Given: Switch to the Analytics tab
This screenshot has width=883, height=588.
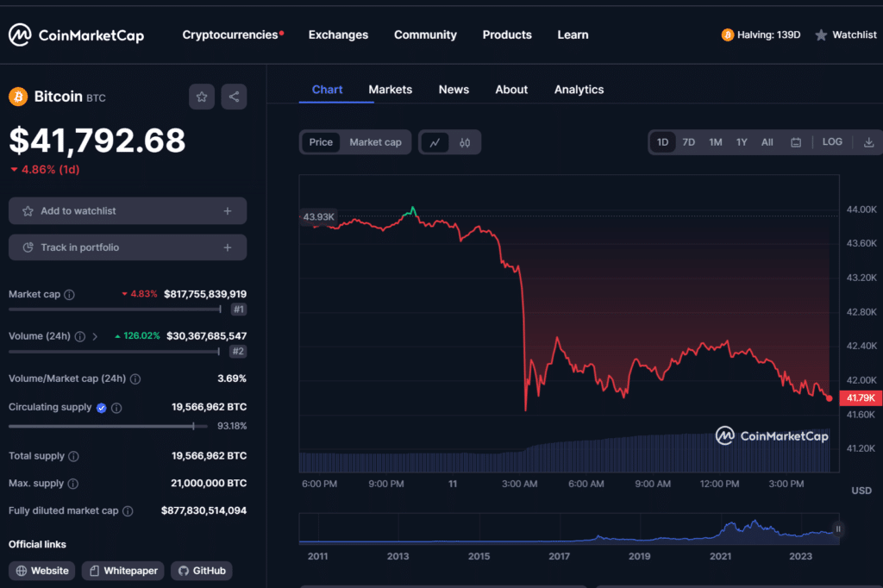Looking at the screenshot, I should (579, 90).
